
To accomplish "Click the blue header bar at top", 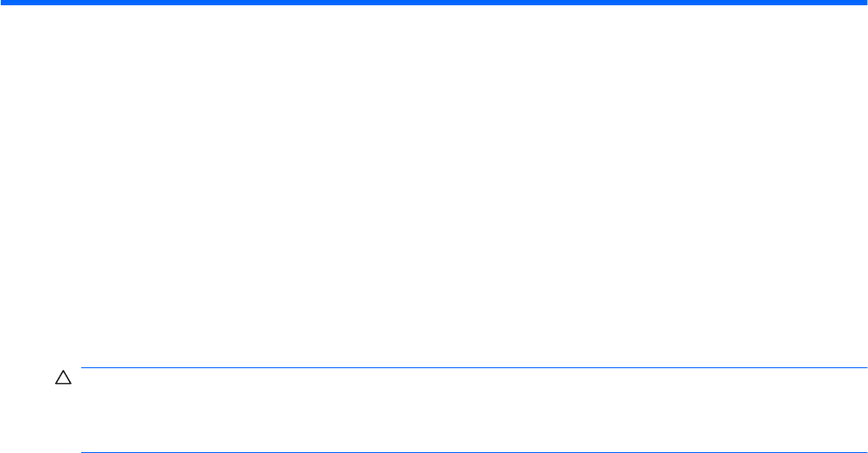I will tap(434, 3).
